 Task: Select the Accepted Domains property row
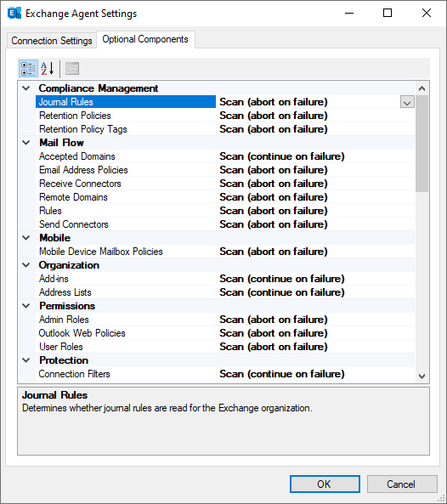pos(225,156)
